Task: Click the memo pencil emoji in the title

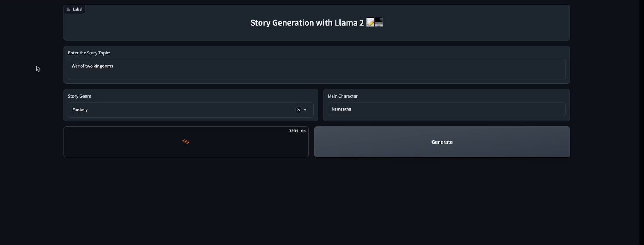Action: 370,23
